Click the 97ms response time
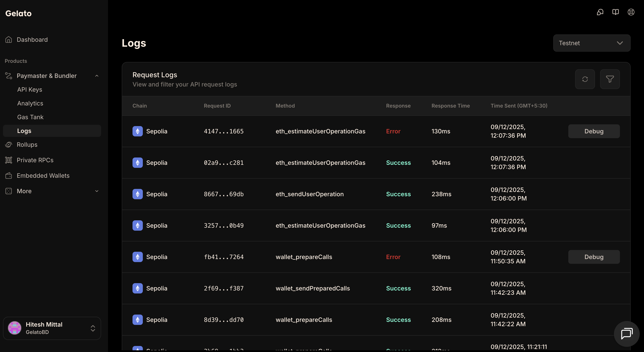This screenshot has width=644, height=352. coord(439,225)
